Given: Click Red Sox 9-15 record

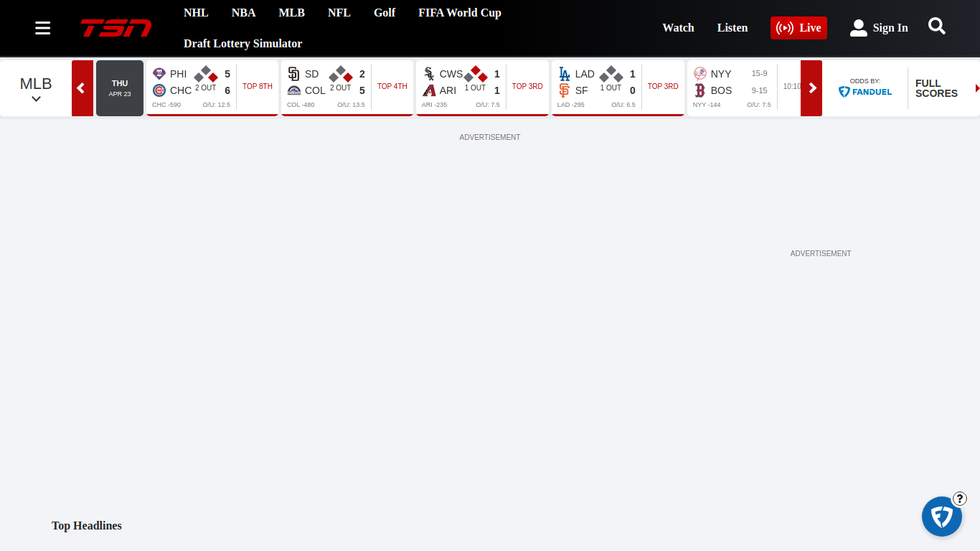Looking at the screenshot, I should (x=759, y=90).
